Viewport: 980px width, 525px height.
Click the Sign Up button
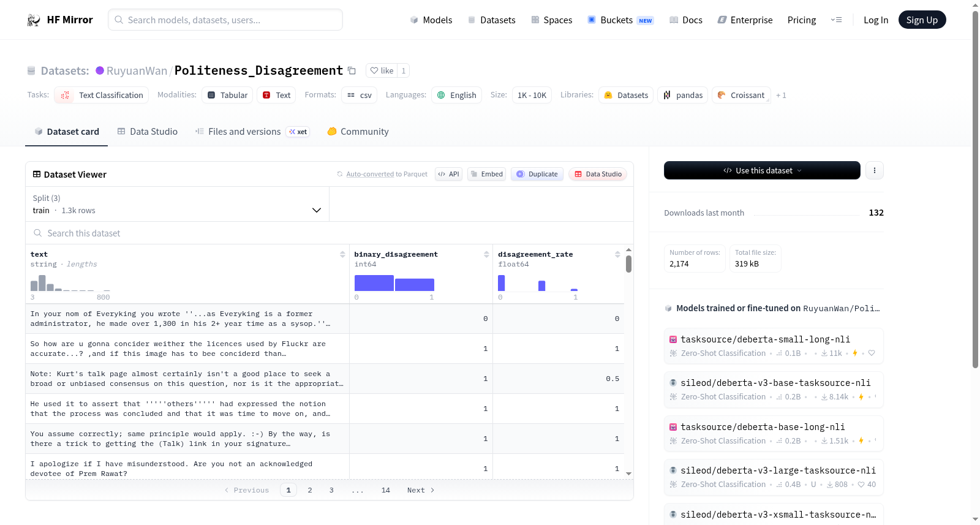(x=922, y=20)
